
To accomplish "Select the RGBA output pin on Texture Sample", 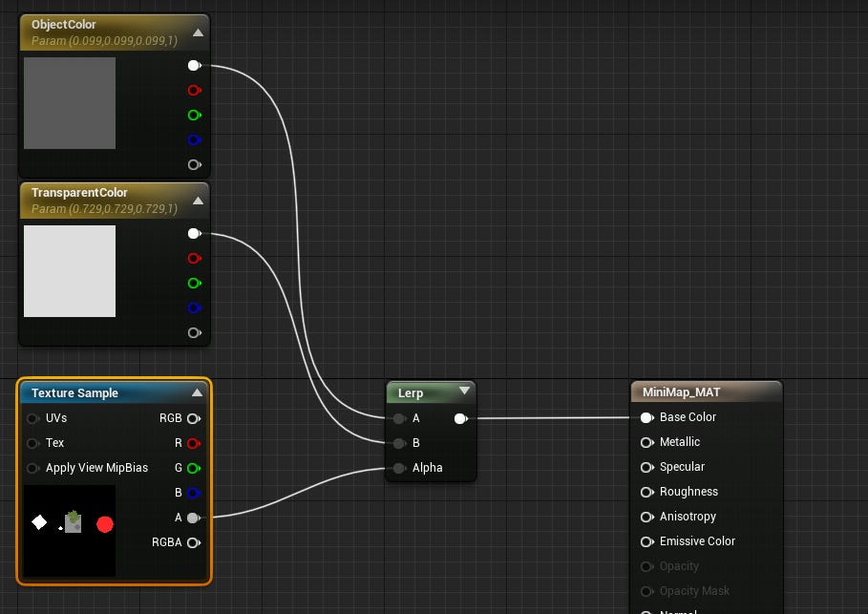I will pos(194,542).
